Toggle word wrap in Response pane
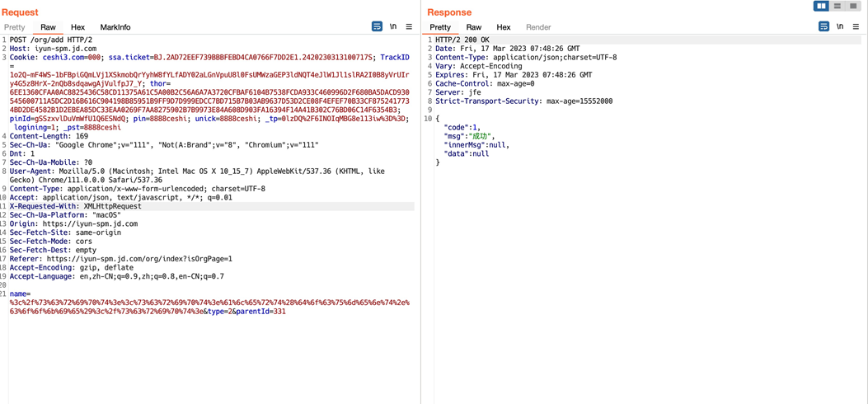The height and width of the screenshot is (404, 868). pyautogui.click(x=823, y=26)
